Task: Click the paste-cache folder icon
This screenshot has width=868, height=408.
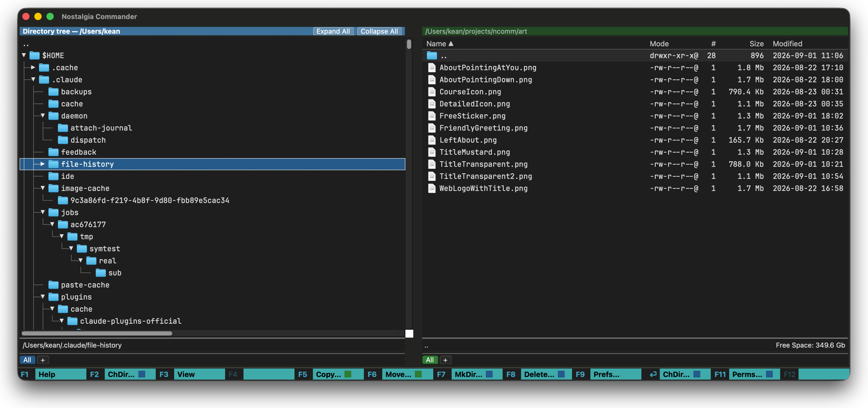Action: click(53, 285)
